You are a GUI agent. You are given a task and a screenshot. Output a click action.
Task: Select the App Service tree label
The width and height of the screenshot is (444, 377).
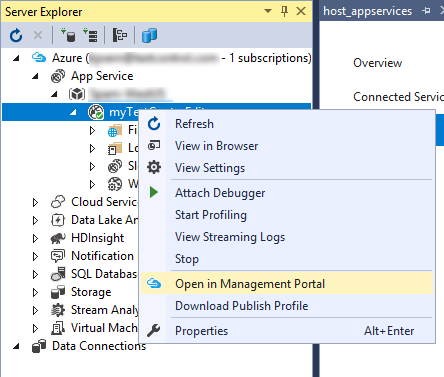pyautogui.click(x=102, y=76)
